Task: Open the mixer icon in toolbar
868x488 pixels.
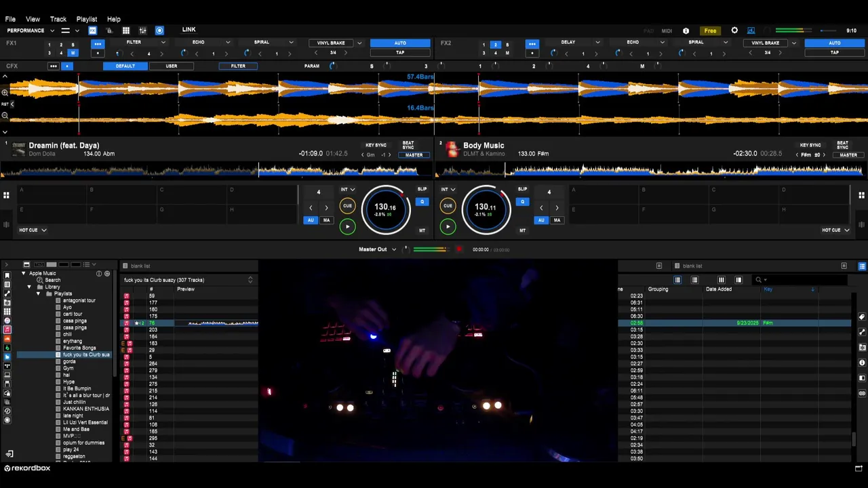Action: (142, 30)
